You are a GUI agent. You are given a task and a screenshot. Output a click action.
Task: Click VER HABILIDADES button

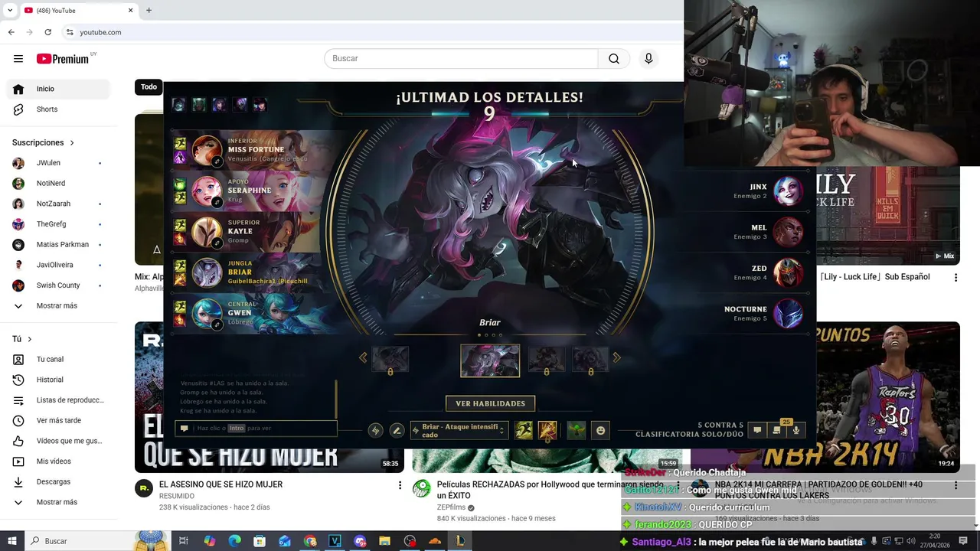[x=490, y=403]
